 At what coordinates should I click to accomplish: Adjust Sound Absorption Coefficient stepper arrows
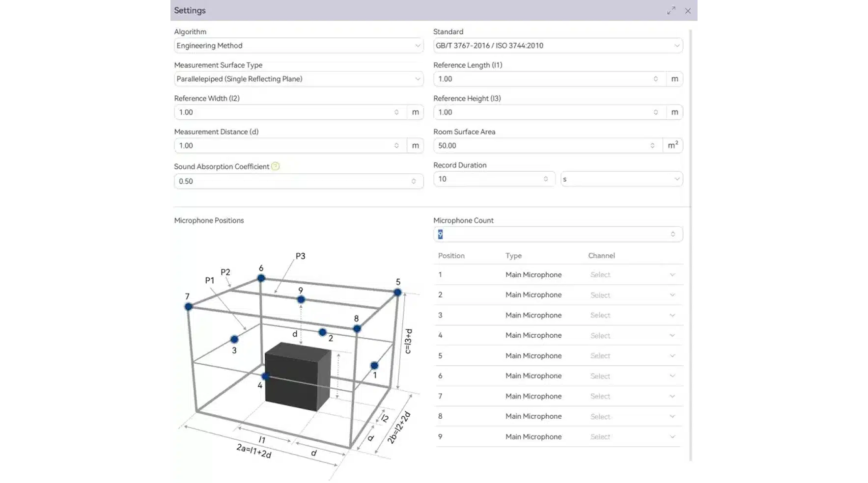pyautogui.click(x=414, y=182)
